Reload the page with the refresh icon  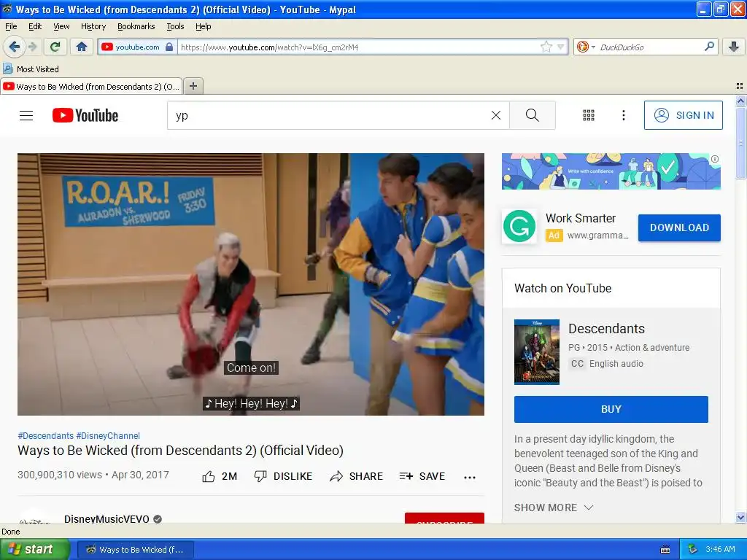point(55,47)
